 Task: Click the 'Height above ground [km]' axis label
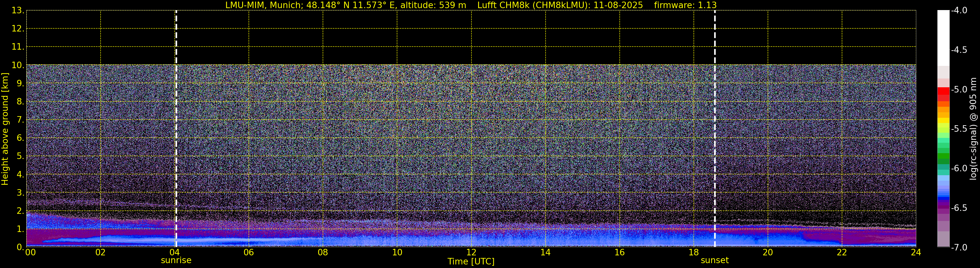point(5,129)
